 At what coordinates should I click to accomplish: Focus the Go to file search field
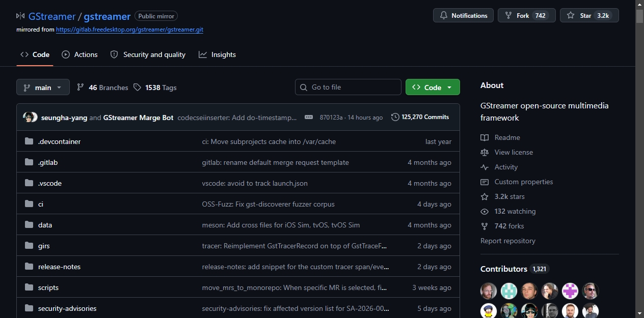(348, 87)
